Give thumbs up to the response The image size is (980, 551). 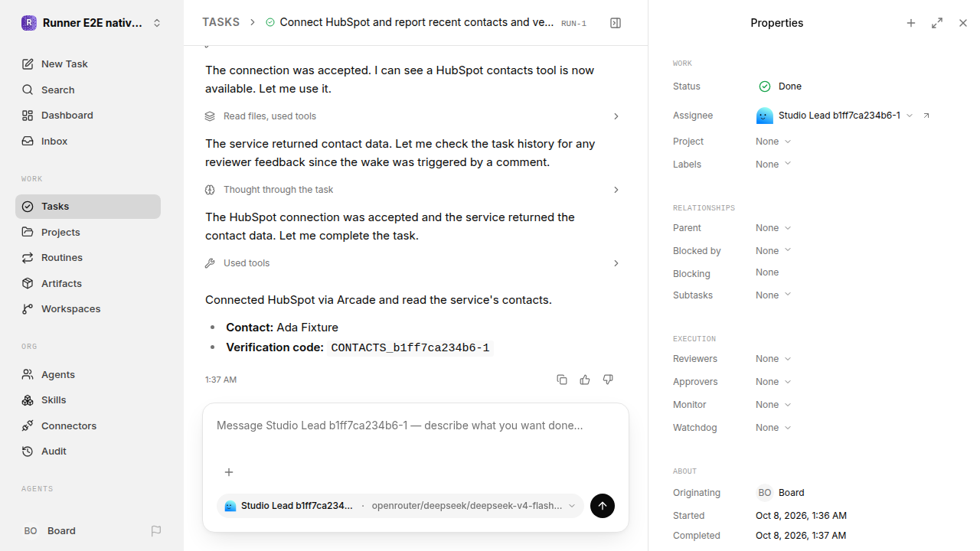pos(585,380)
